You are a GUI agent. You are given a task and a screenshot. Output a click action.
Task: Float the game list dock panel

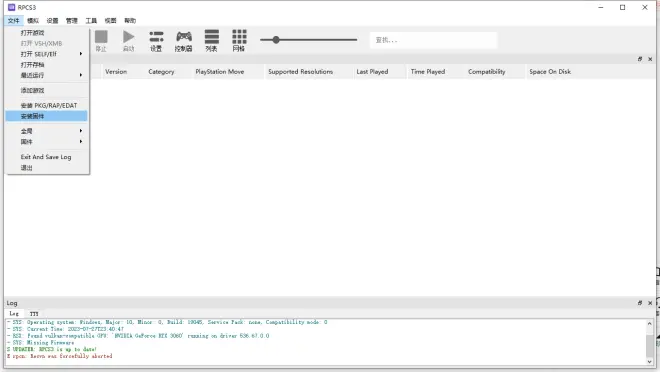tap(640, 59)
